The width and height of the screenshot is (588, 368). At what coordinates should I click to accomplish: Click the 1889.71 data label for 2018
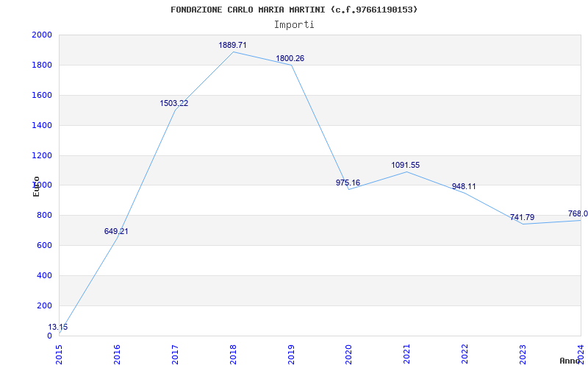(x=232, y=45)
